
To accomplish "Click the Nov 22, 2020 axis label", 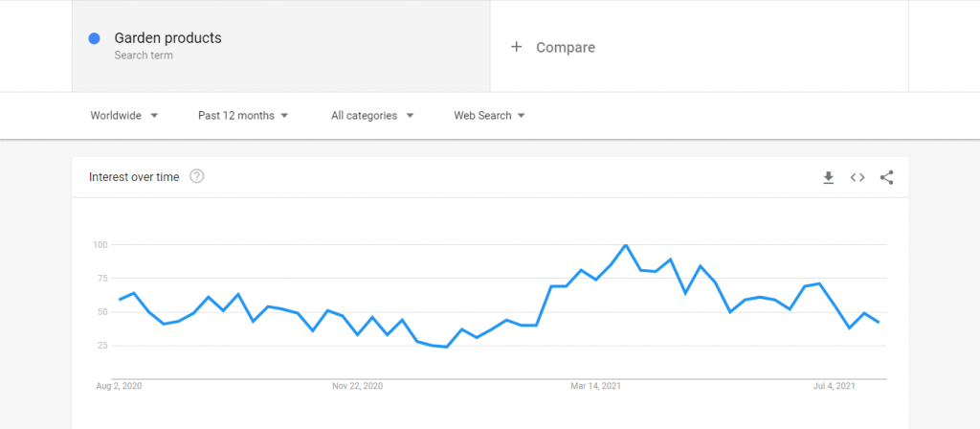I will [358, 386].
